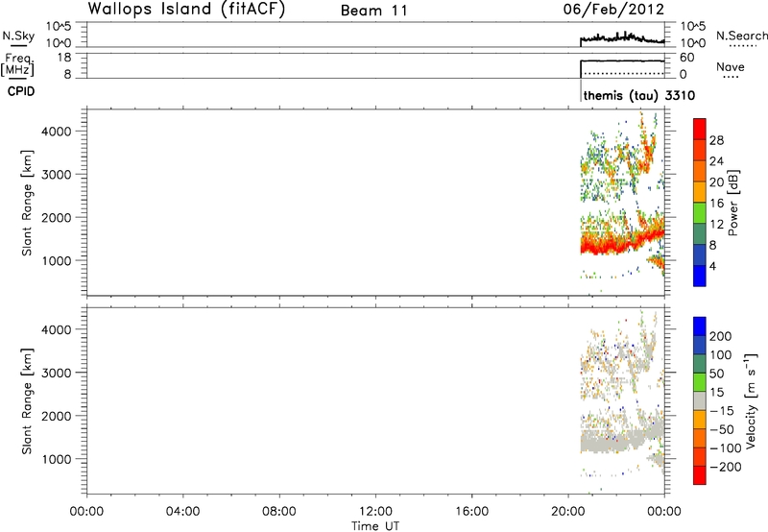Viewport: 768px width, 532px height.
Task: Pick the orange Power segment between 20 and 24
Action: pyautogui.click(x=700, y=172)
